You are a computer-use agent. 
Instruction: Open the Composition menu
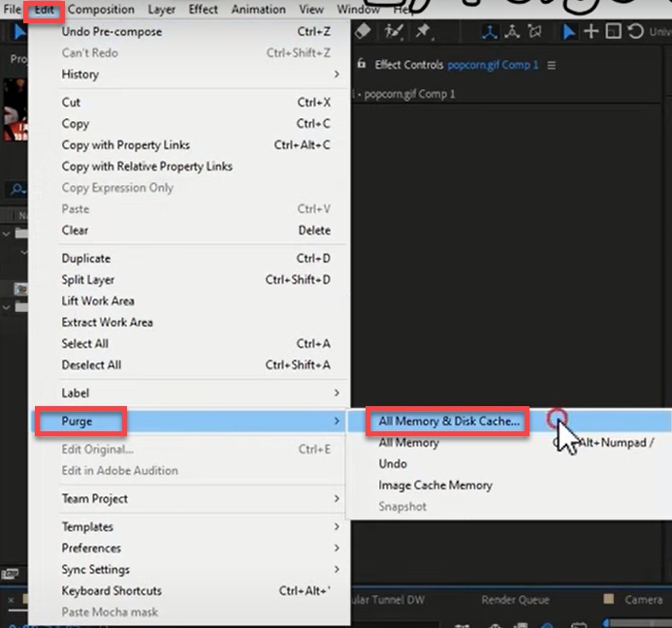click(x=101, y=10)
